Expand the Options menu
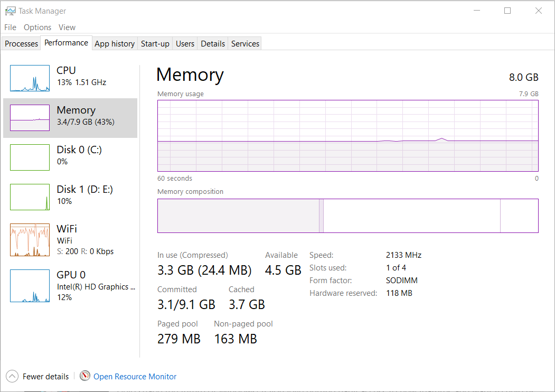 [37, 27]
